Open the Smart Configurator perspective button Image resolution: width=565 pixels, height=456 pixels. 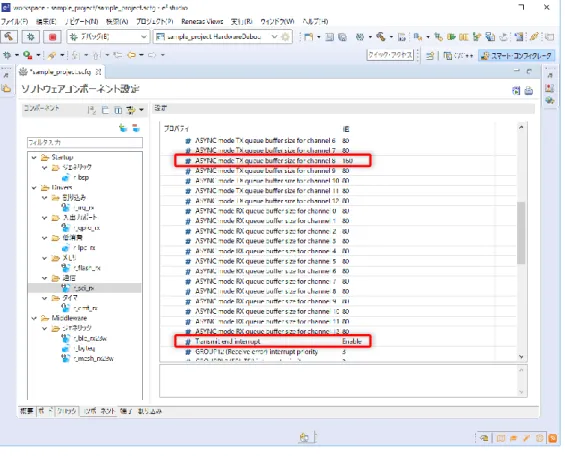[x=517, y=56]
